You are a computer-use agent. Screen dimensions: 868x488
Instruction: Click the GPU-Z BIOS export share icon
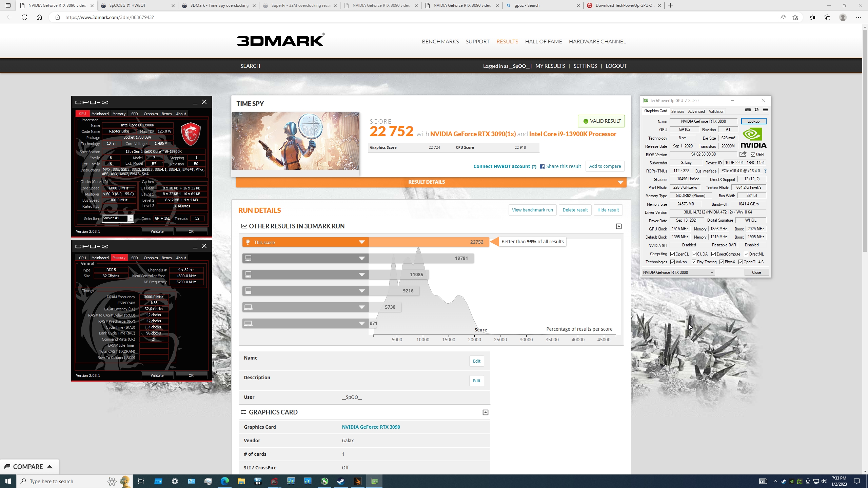743,154
